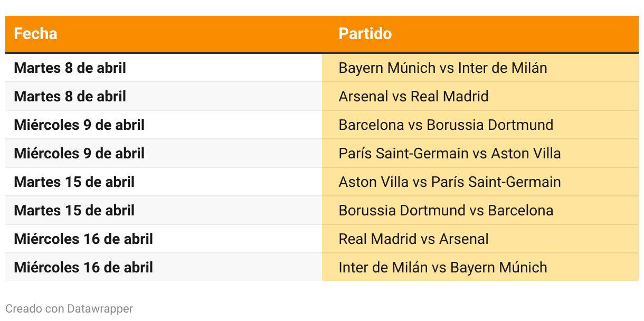The image size is (644, 321).
Task: Select the first Miércoles 16 de abril date
Action: (x=83, y=239)
